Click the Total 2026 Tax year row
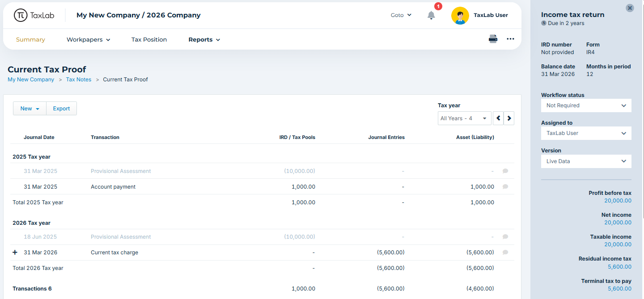 pos(263,268)
